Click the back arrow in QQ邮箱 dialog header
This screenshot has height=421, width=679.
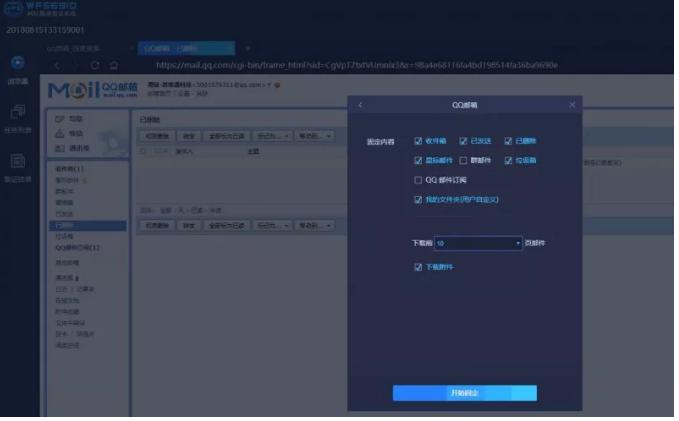pyautogui.click(x=360, y=105)
